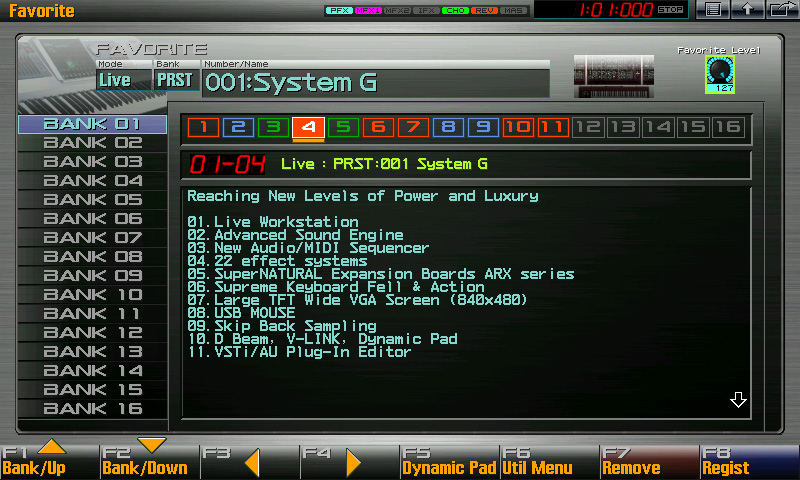
Task: Toggle the PFX effect indicator
Action: point(339,10)
